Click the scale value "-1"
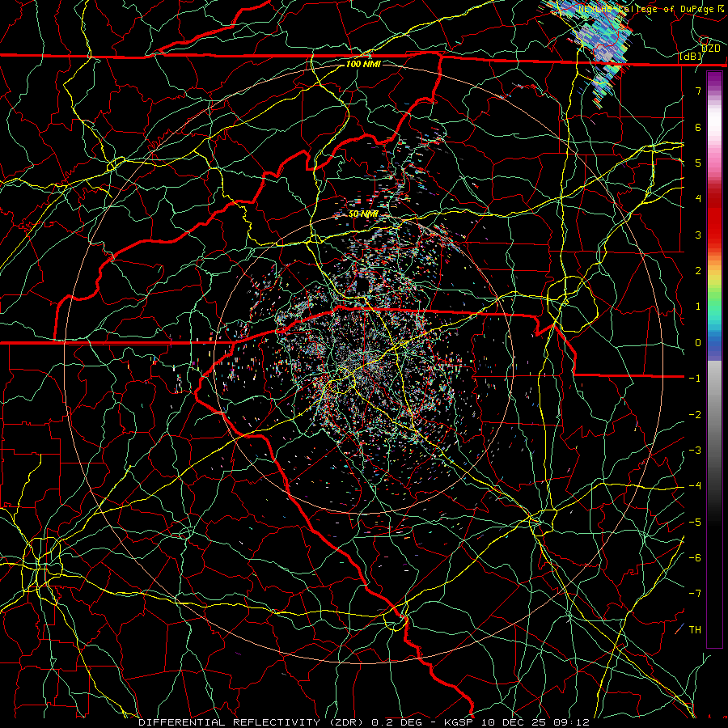Viewport: 728px width, 728px height. tap(695, 379)
